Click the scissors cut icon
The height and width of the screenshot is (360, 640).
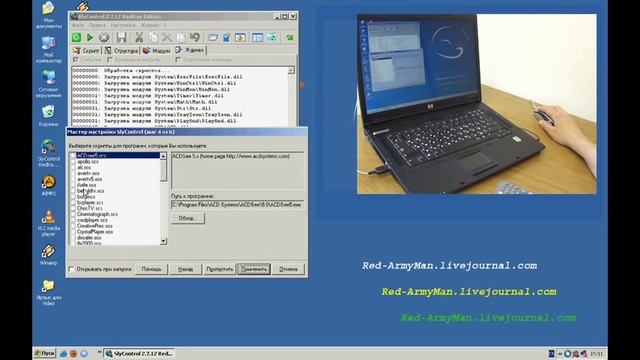point(139,38)
